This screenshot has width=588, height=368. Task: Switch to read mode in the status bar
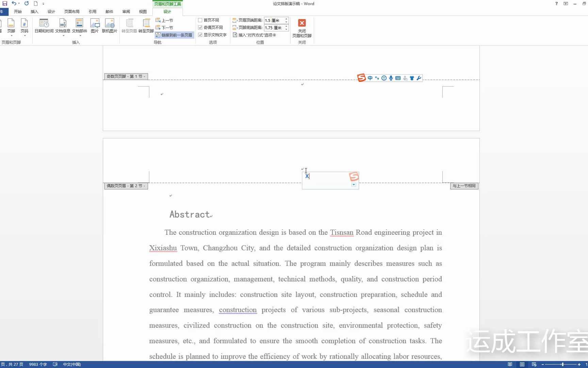[510, 364]
